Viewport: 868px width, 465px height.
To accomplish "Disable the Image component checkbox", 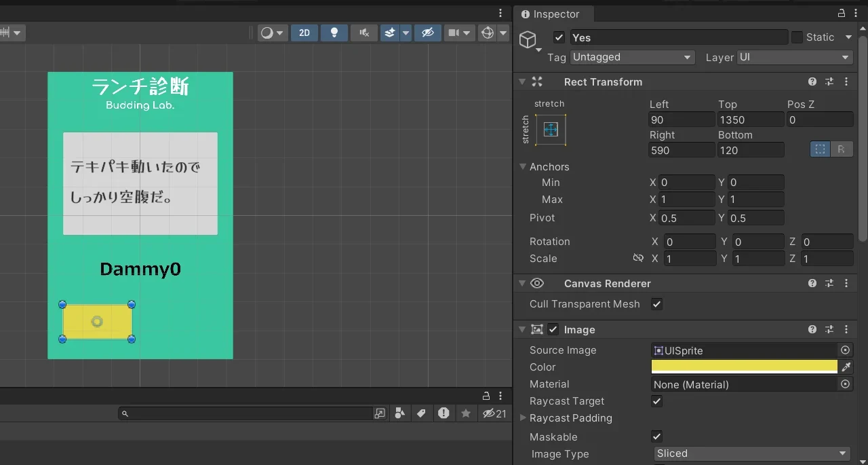I will (x=553, y=329).
